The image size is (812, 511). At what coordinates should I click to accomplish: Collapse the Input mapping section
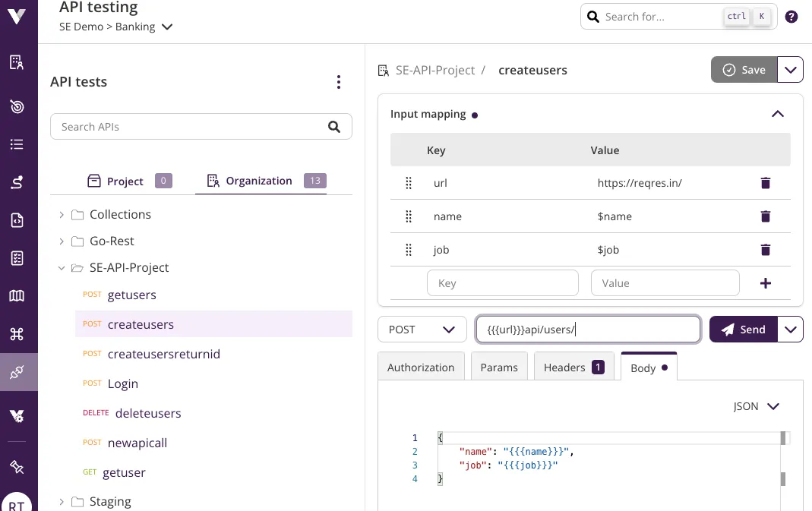(x=777, y=114)
